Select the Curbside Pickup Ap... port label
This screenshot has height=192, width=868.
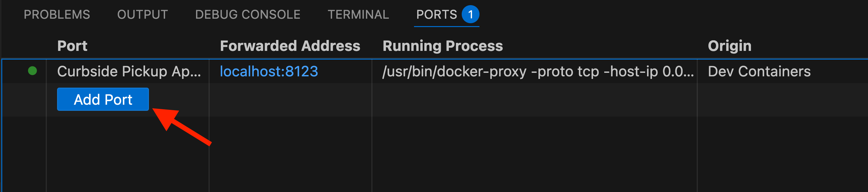pos(129,72)
